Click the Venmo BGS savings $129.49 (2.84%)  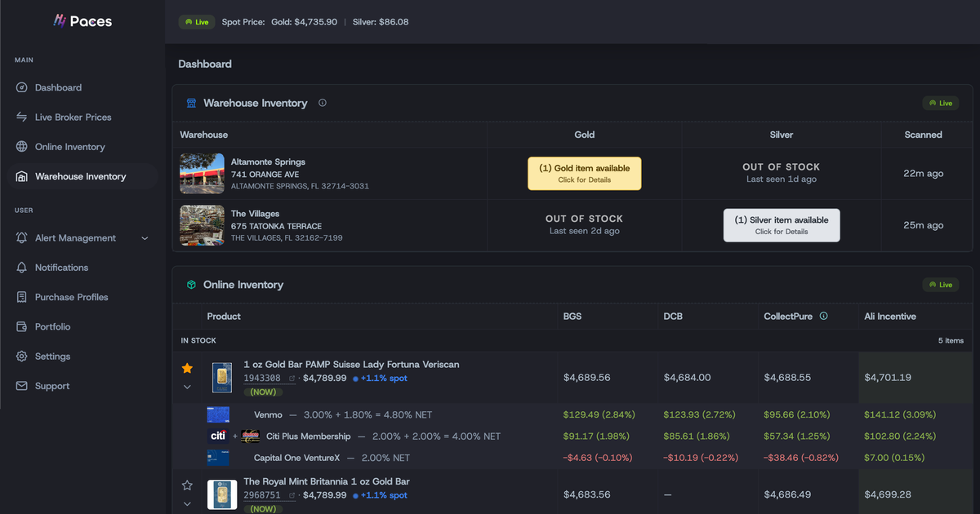[x=599, y=414]
